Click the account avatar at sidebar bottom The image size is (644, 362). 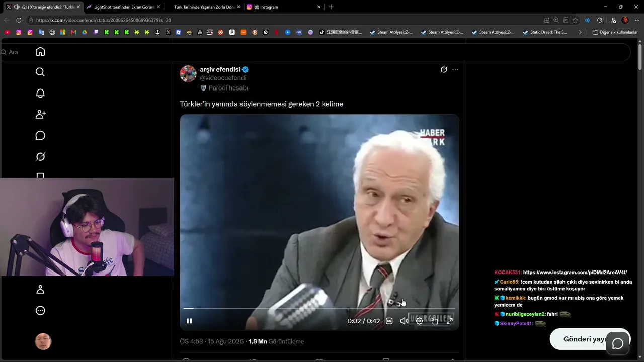click(43, 342)
